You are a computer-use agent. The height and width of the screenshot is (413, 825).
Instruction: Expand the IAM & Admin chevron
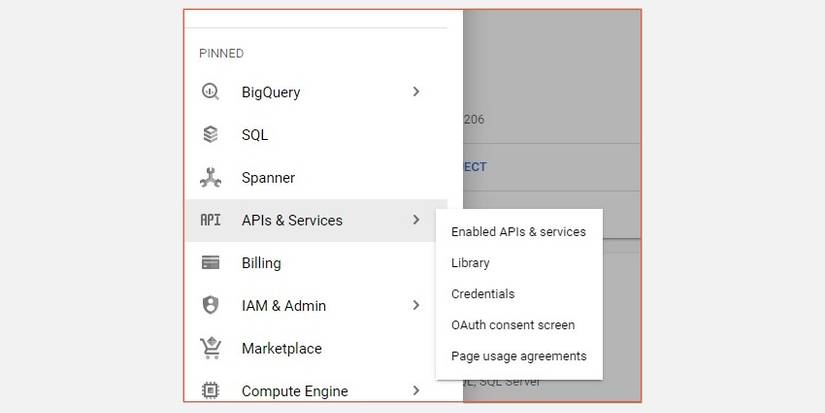click(416, 305)
